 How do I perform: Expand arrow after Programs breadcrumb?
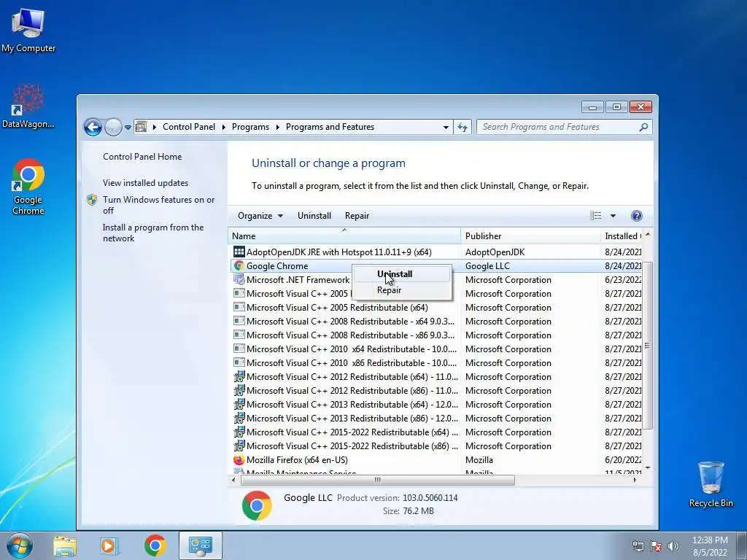click(x=277, y=127)
